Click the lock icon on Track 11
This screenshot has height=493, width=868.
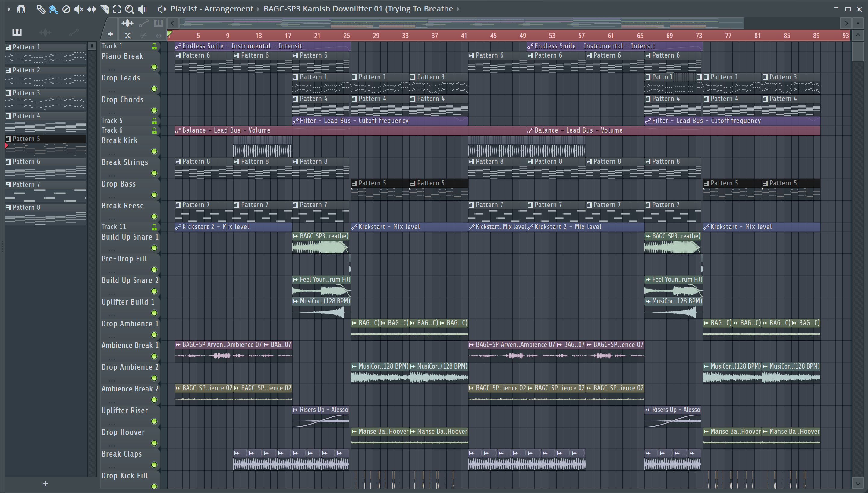point(154,227)
